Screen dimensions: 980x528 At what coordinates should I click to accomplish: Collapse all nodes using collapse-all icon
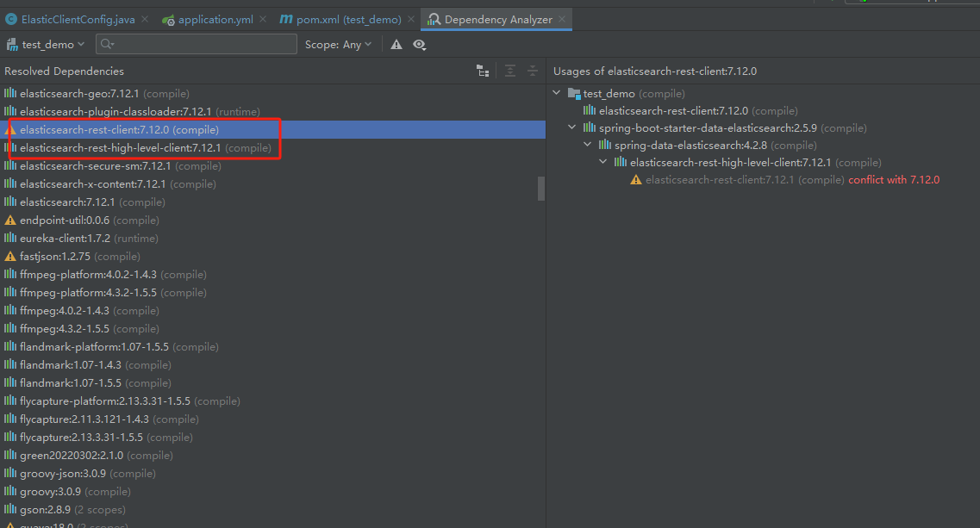[532, 71]
